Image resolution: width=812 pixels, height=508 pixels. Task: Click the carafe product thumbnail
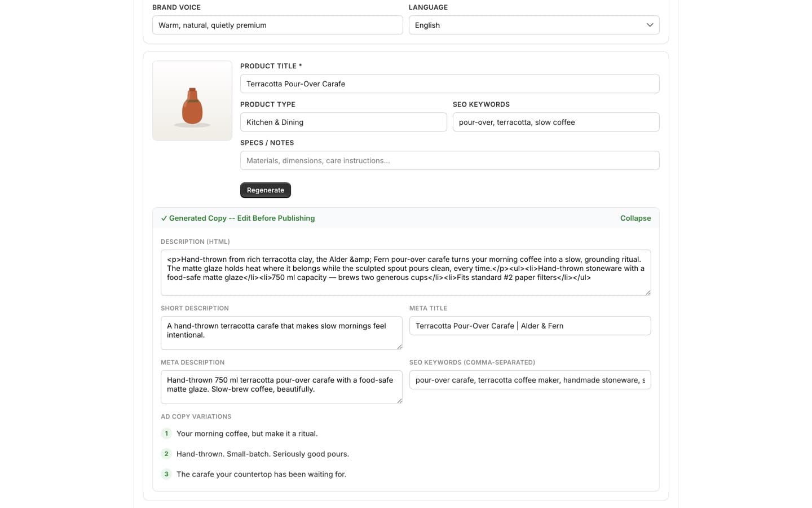(x=192, y=100)
